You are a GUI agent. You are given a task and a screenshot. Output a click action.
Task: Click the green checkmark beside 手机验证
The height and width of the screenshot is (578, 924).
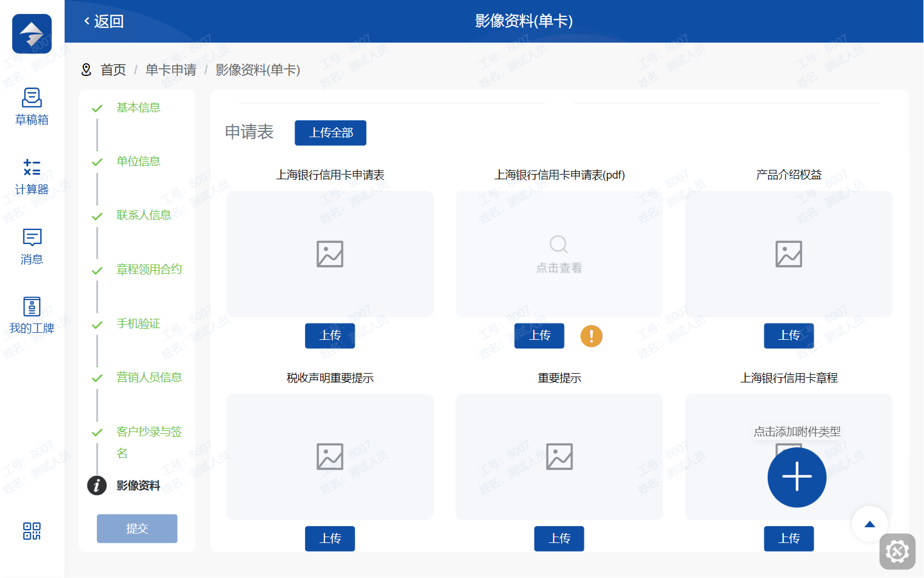[97, 325]
